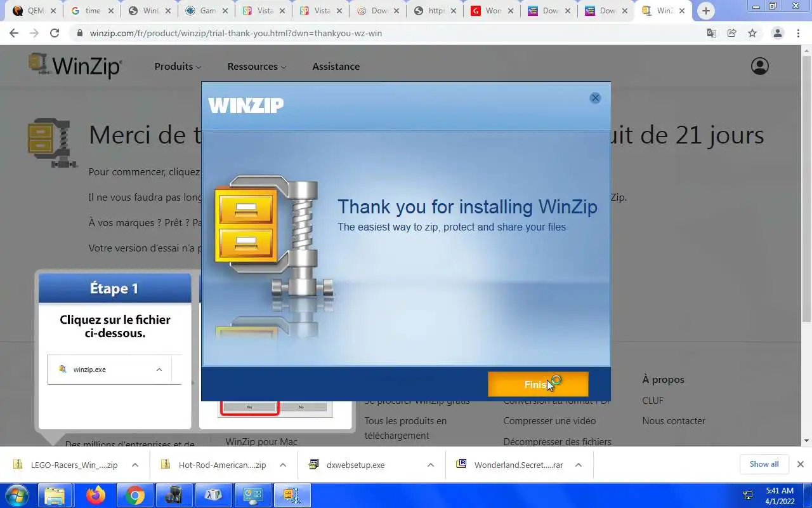This screenshot has width=812, height=508.
Task: Switch to the QEM tab
Action: tap(36, 11)
